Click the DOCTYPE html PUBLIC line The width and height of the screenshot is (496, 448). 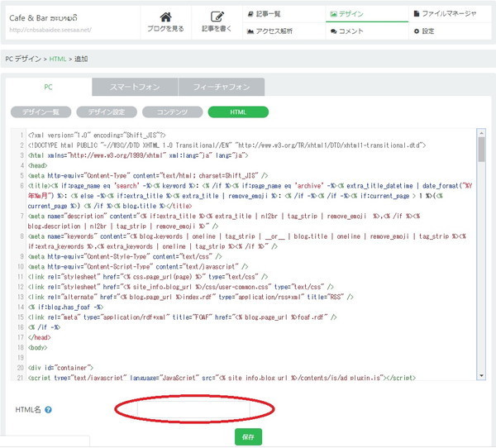(227, 145)
